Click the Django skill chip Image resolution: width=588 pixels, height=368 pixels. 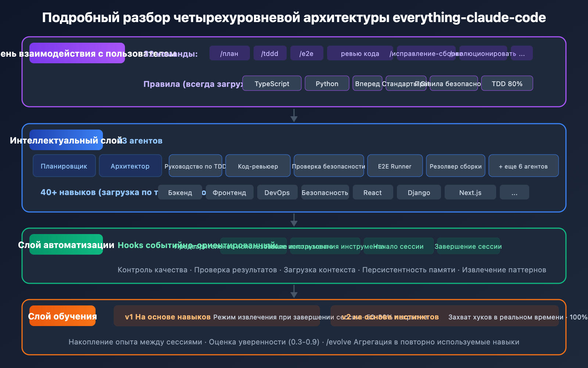(419, 192)
